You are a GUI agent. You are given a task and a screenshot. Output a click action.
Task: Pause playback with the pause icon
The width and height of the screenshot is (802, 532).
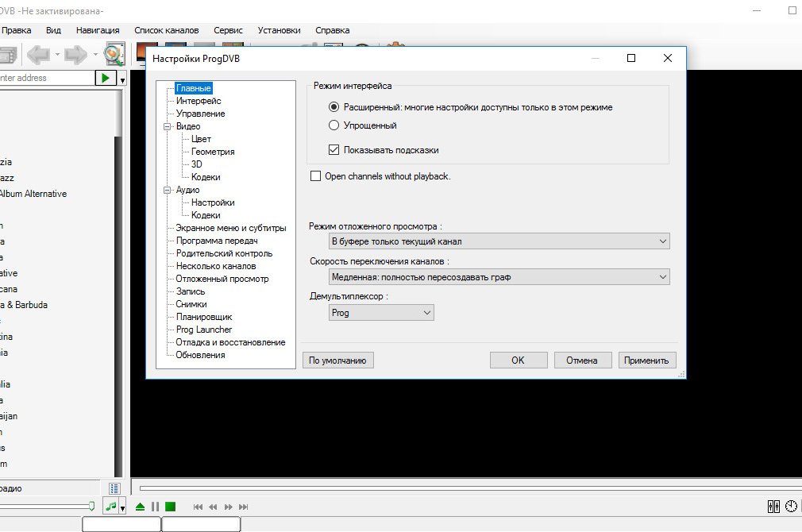click(155, 507)
